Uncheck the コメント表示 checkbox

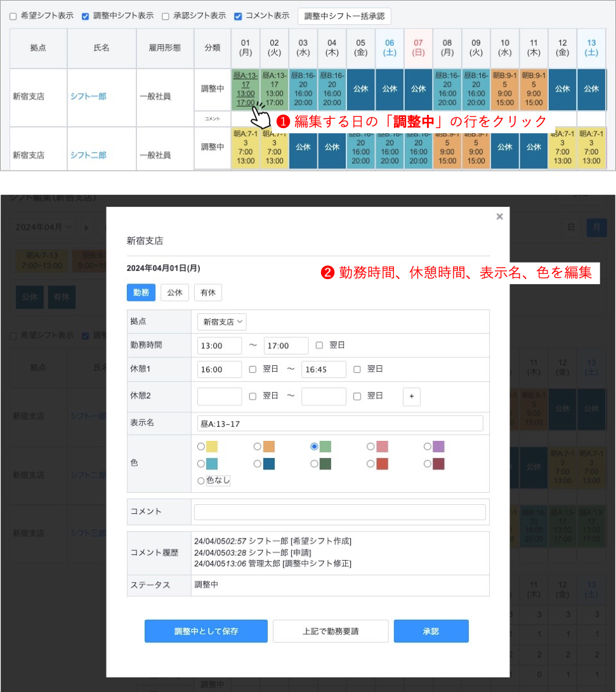coord(238,16)
